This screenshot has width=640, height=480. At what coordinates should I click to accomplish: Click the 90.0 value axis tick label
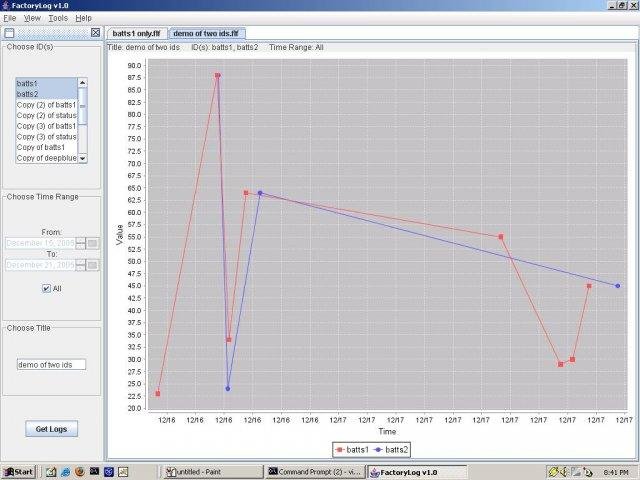click(134, 66)
